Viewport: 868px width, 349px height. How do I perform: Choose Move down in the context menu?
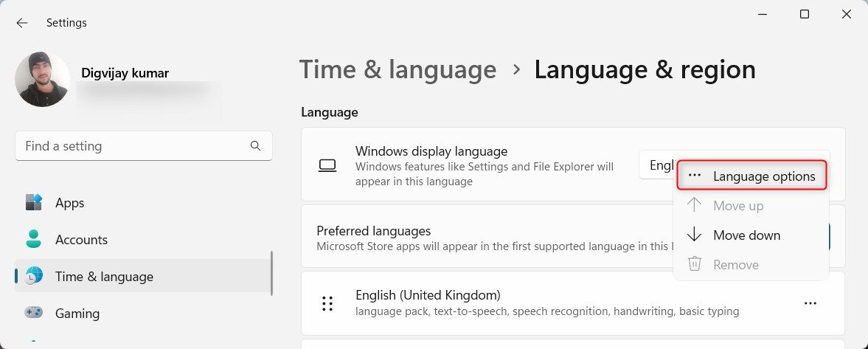746,235
